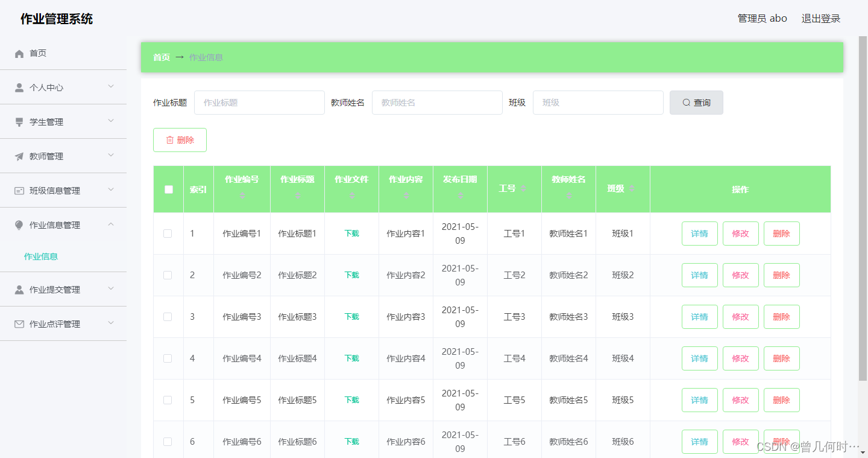
Task: Click the envelope icon for 作业点评管理
Action: coord(19,323)
